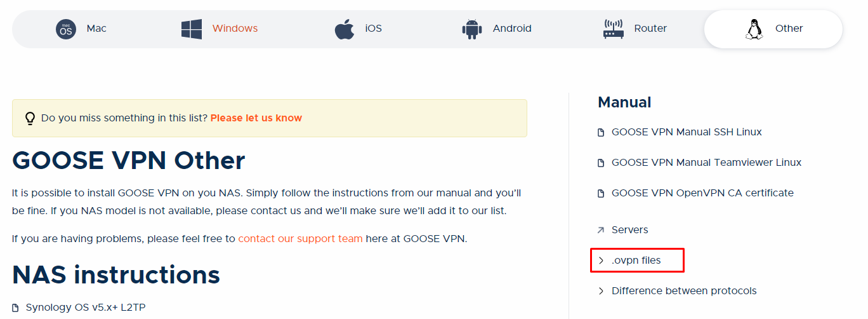Open GOOSE VPN Manual Teamviewer Linux
This screenshot has width=868, height=319.
click(706, 163)
